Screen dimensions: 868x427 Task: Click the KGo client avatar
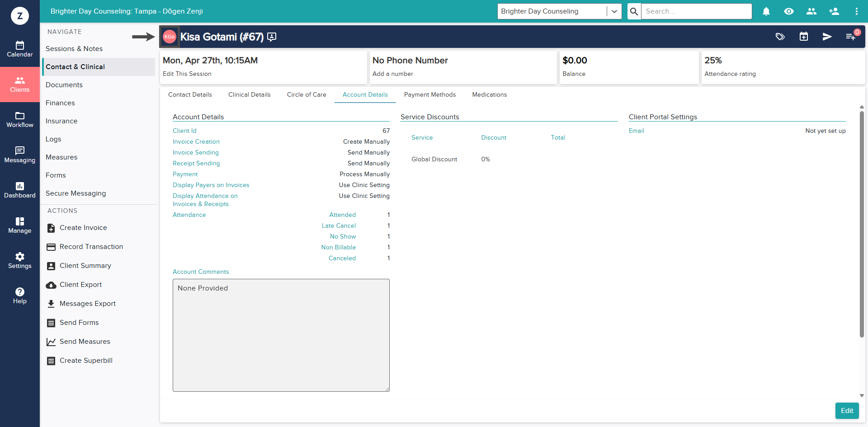(170, 37)
